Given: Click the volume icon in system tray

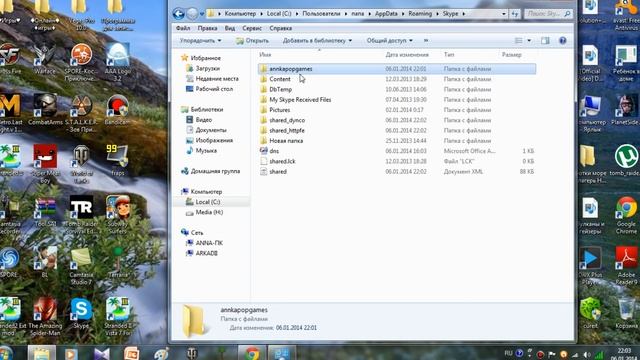Looking at the screenshot, I should [587, 355].
